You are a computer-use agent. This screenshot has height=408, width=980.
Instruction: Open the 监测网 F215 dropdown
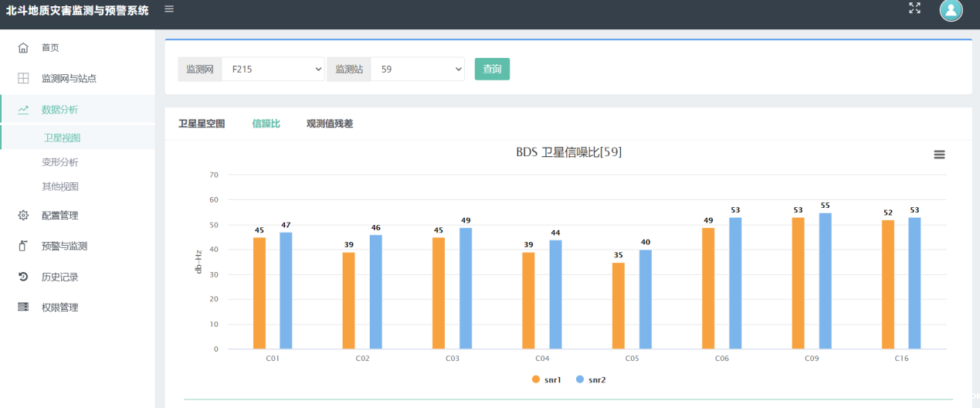tap(273, 69)
